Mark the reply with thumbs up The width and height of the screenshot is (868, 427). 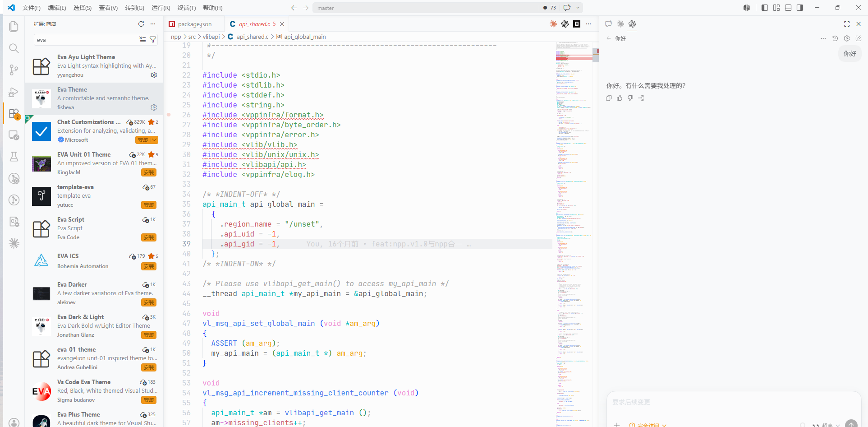(620, 98)
